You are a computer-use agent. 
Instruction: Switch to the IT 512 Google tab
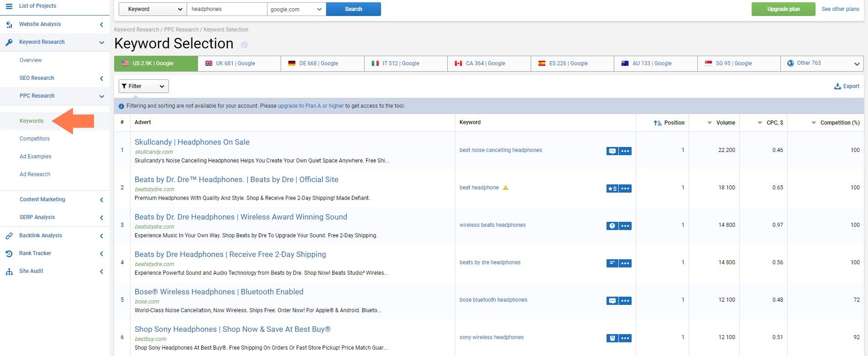[406, 63]
